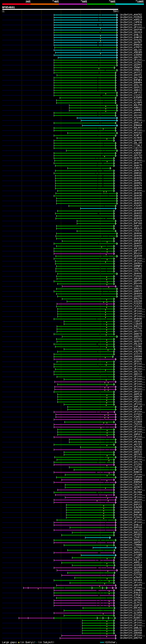
Task: Select the query label BP054681
Action: (8, 7)
